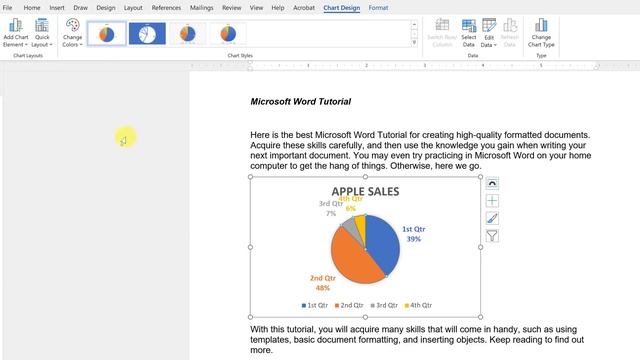Screen dimensions: 640x360
Task: Switch to the Format tab
Action: click(378, 8)
